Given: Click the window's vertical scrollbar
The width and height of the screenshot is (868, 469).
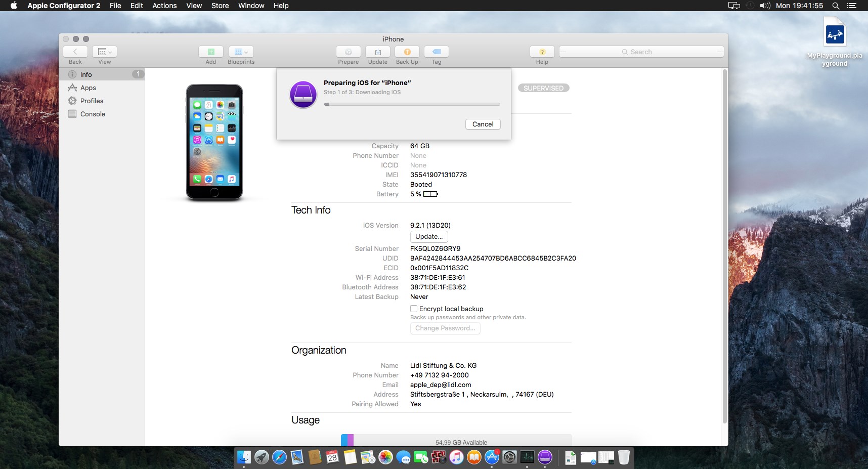Looking at the screenshot, I should [x=724, y=247].
